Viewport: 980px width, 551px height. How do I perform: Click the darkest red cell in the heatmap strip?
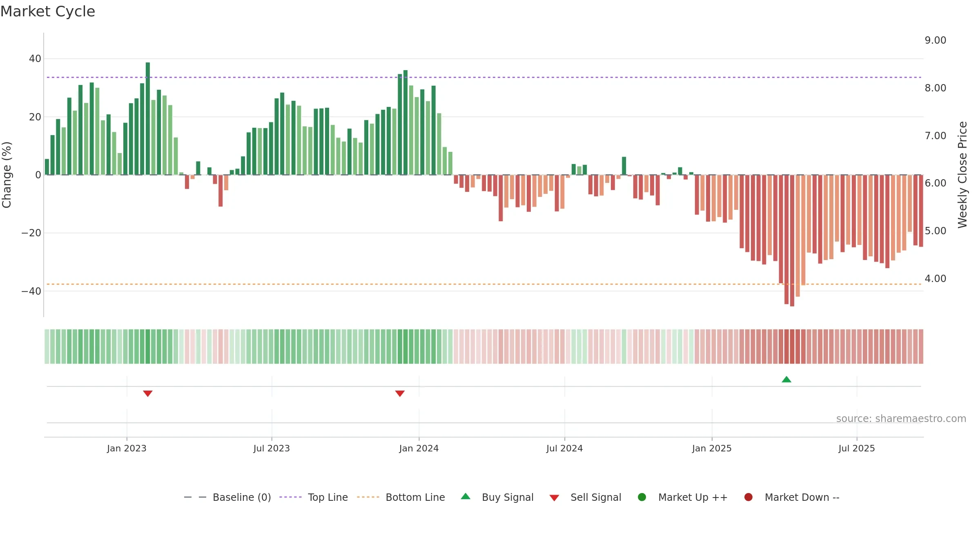pyautogui.click(x=792, y=347)
